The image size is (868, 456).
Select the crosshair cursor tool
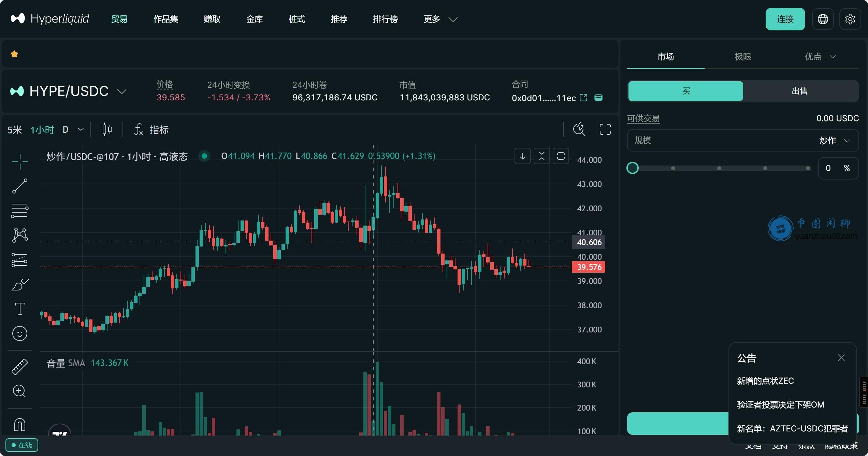(20, 161)
